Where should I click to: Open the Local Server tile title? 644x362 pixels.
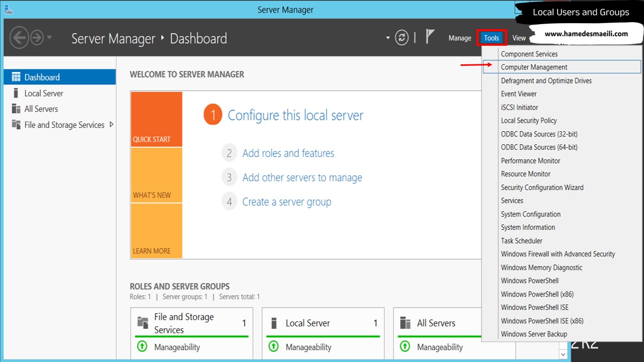point(308,323)
